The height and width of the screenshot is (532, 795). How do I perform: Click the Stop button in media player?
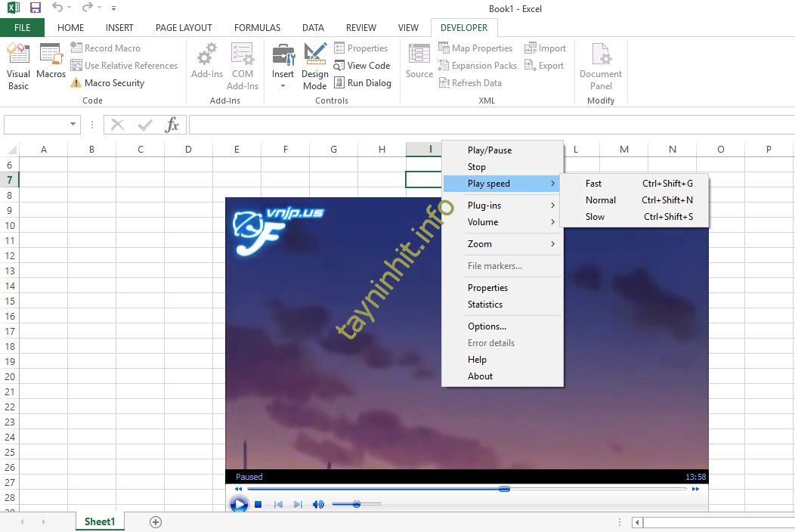[258, 504]
